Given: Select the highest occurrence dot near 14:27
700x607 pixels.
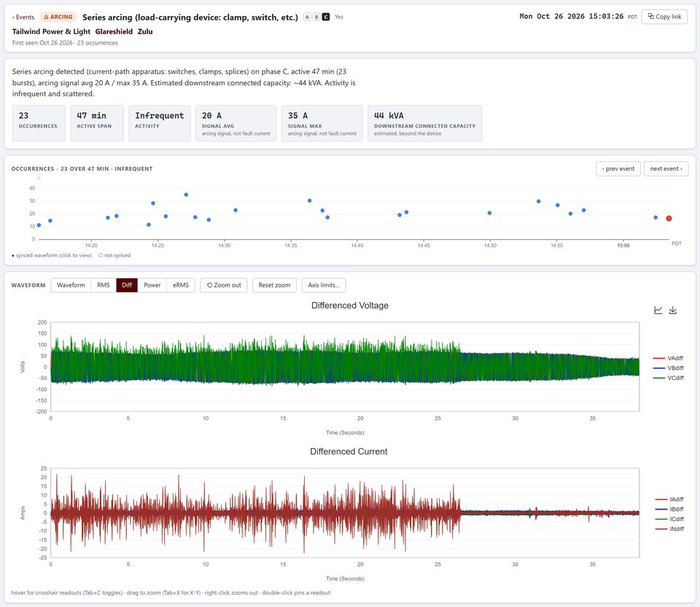Looking at the screenshot, I should pyautogui.click(x=186, y=195).
